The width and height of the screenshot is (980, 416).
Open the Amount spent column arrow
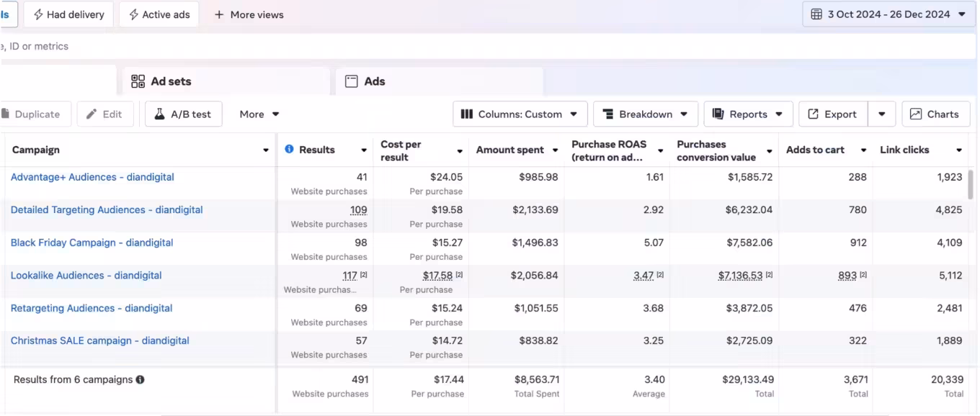pos(555,150)
